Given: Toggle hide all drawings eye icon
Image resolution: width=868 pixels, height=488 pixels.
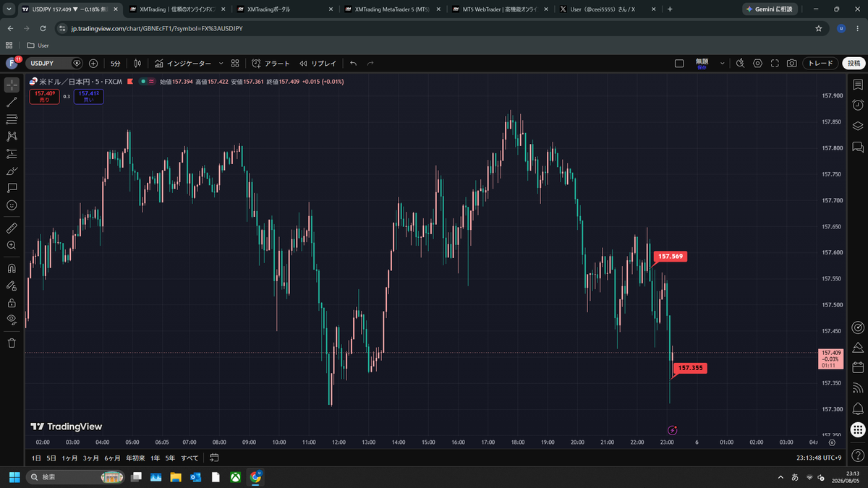Looking at the screenshot, I should tap(12, 320).
